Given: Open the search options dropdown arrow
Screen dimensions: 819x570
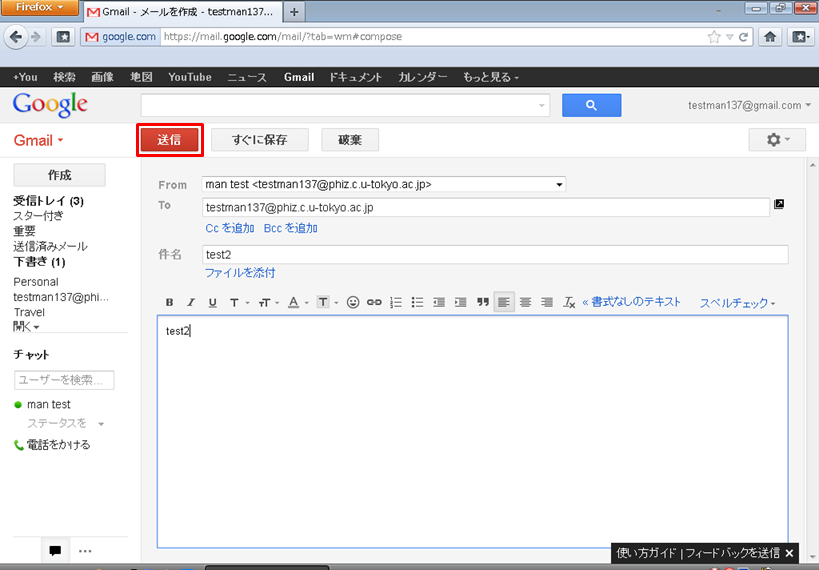Looking at the screenshot, I should 542,106.
